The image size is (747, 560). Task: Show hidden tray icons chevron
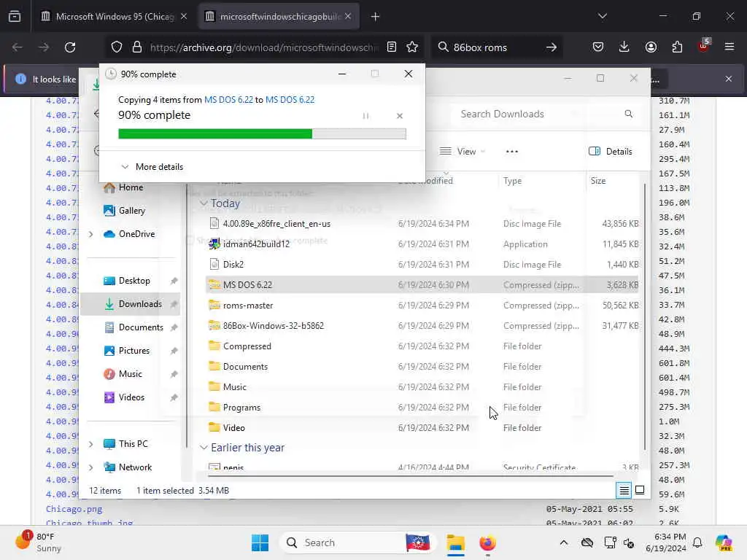coord(564,542)
